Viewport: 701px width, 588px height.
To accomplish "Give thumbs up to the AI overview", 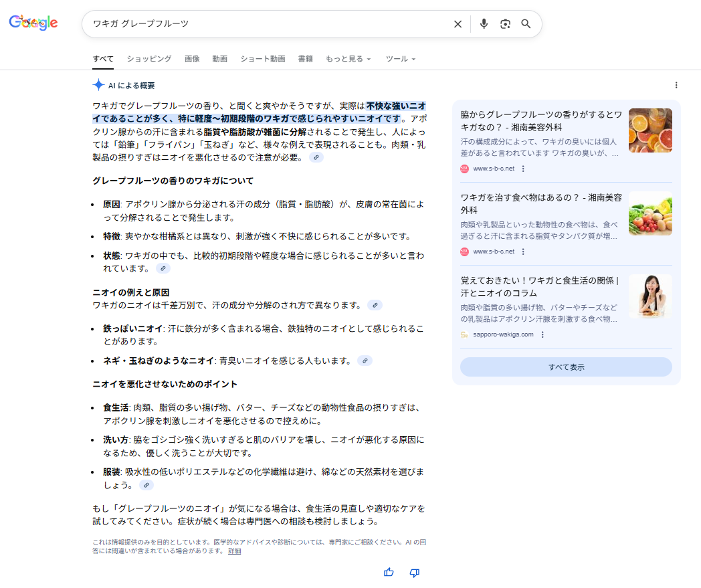I will pyautogui.click(x=389, y=573).
